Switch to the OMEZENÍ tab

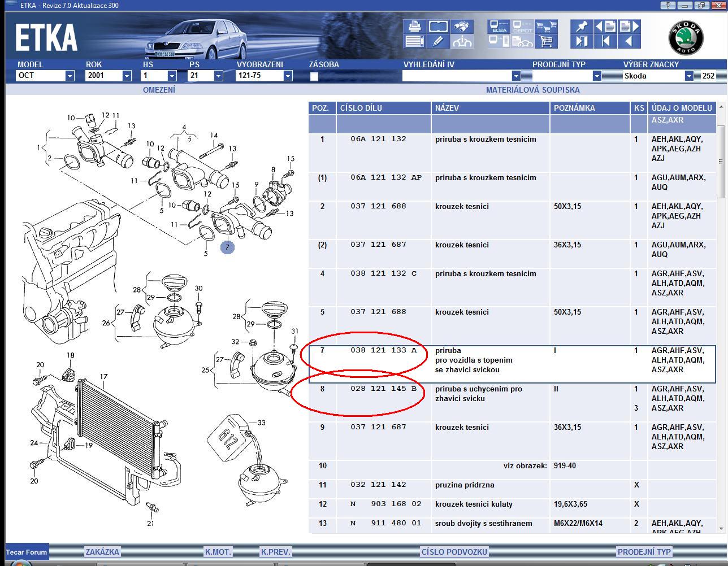coord(159,90)
